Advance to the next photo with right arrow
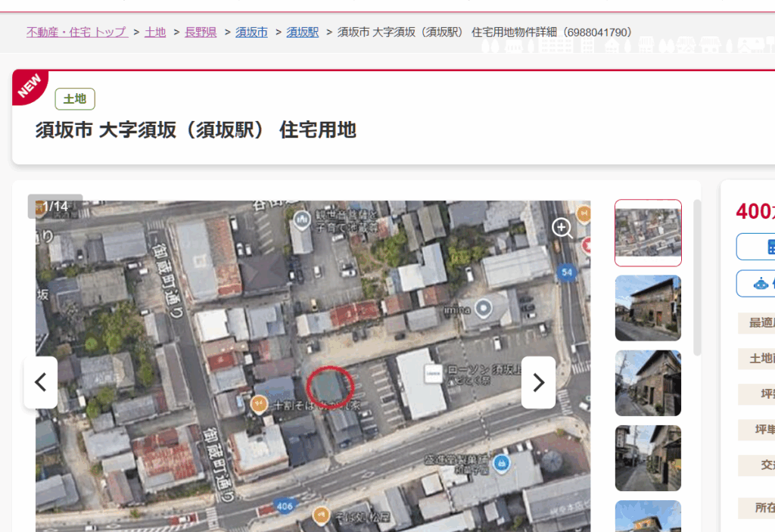 [538, 382]
